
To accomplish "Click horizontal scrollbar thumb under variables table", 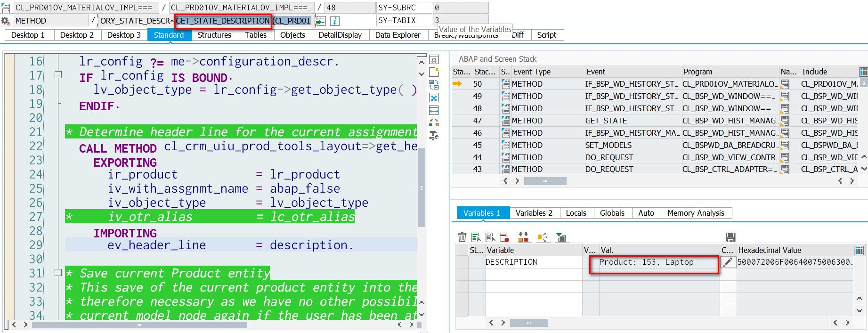I will click(529, 323).
